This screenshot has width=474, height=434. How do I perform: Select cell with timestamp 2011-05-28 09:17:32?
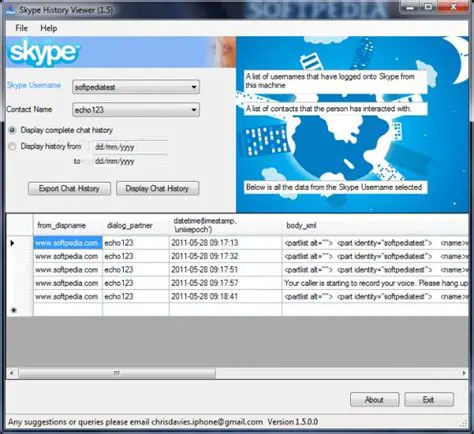coord(225,256)
